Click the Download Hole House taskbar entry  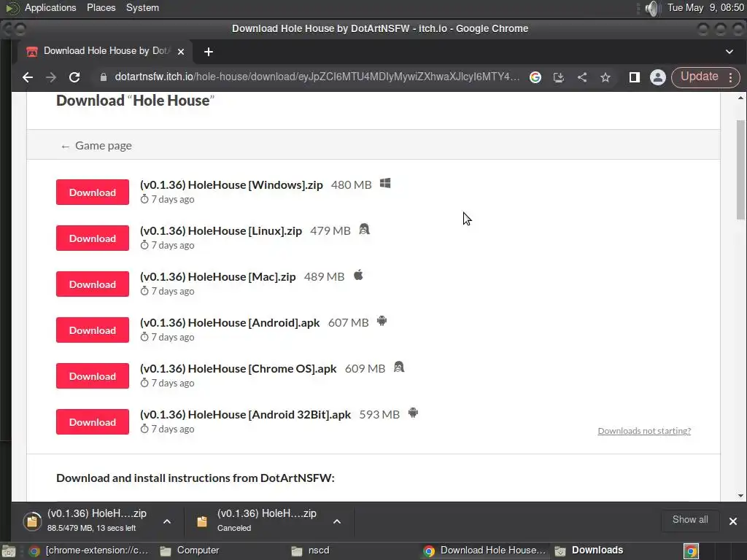[485, 551]
